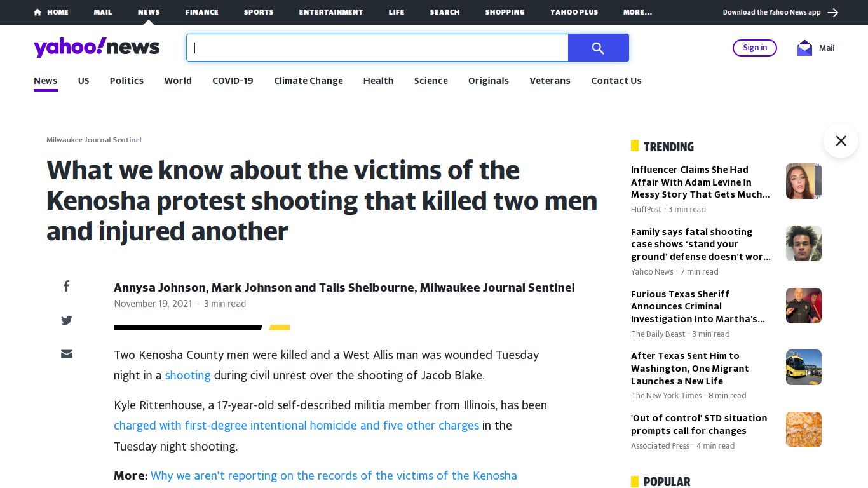Focus the Yahoo search input field

[377, 48]
